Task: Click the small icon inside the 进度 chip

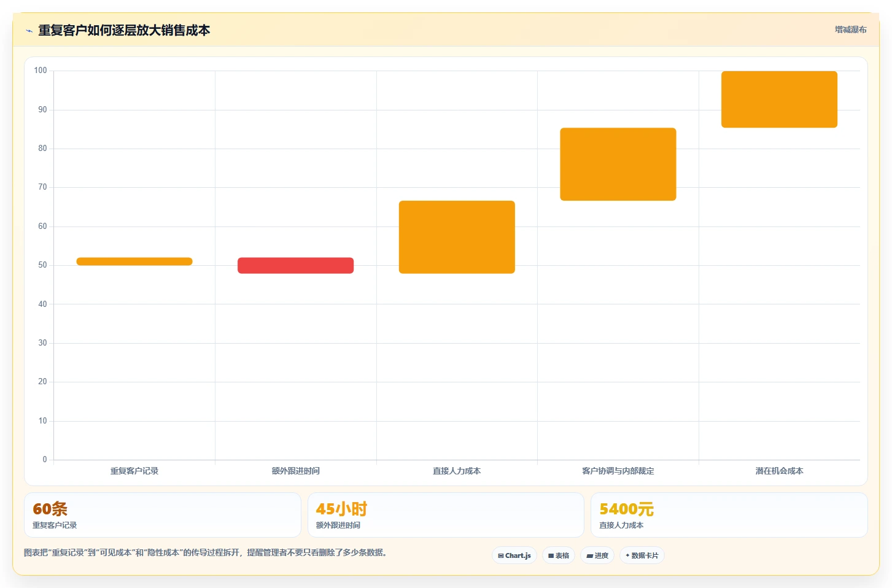Action: pos(589,555)
